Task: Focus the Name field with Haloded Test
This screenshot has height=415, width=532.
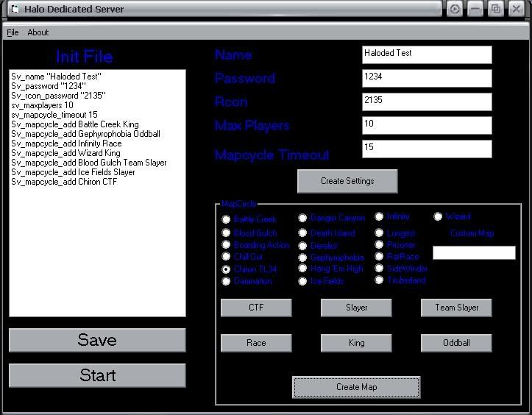Action: (x=427, y=54)
